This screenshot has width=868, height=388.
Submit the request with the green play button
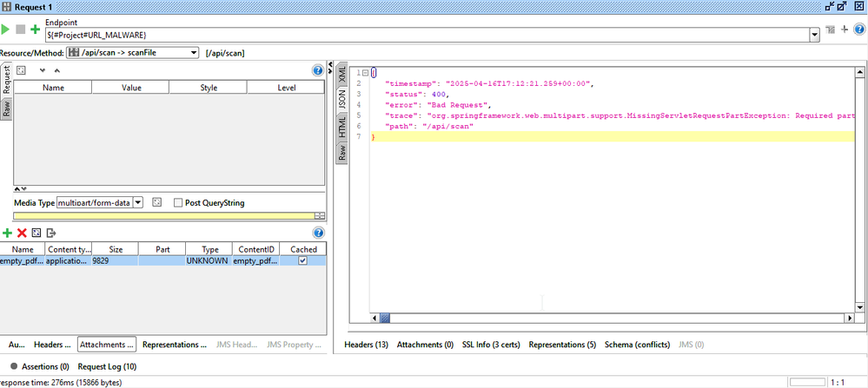(x=6, y=30)
